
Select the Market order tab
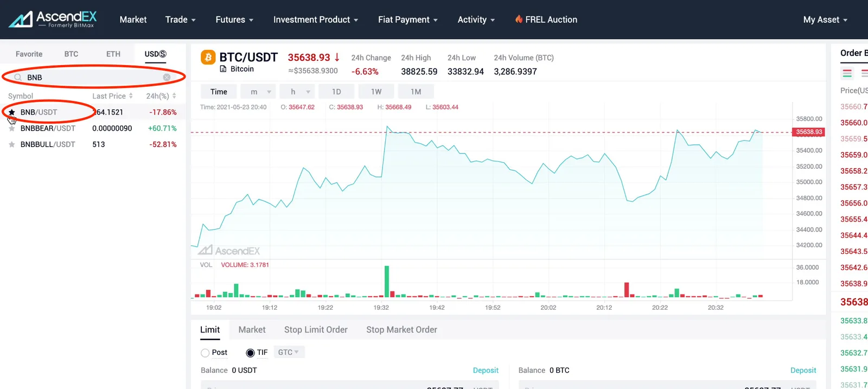tap(252, 330)
